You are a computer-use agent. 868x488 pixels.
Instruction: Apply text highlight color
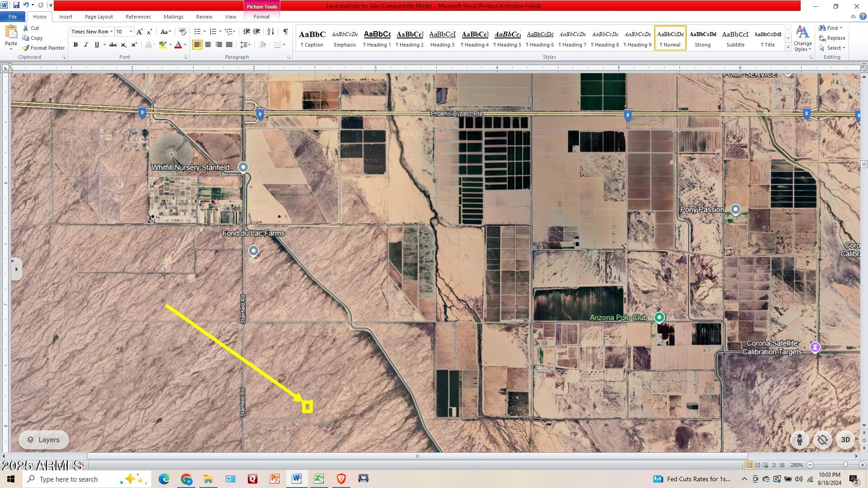pos(162,45)
